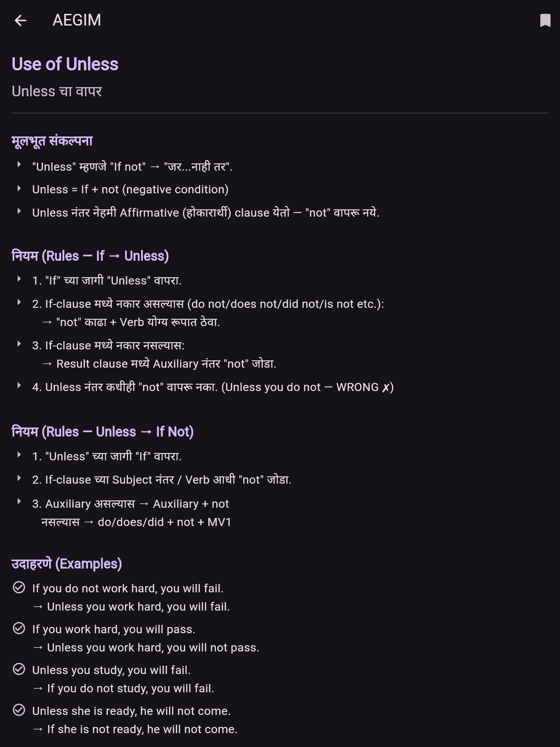Click the 'नियम (Rules — If → Unless)' heading

coord(90,256)
